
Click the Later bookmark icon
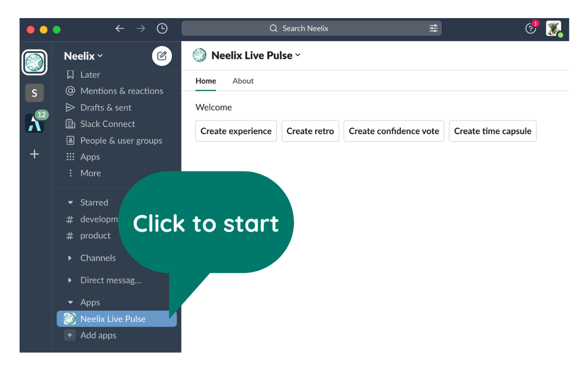pos(71,74)
